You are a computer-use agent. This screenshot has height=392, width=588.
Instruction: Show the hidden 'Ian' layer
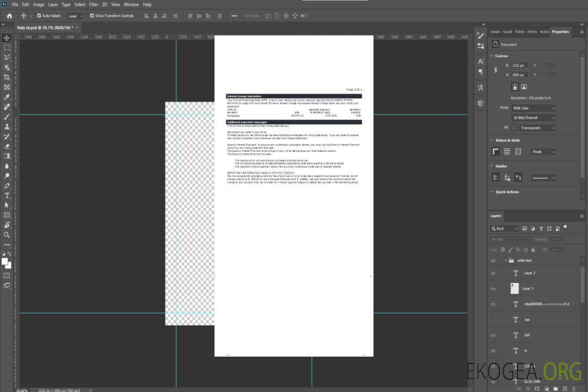point(493,320)
